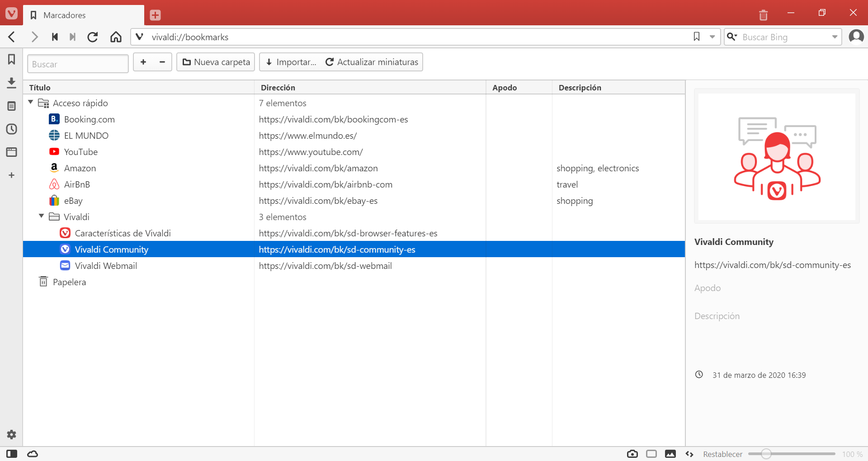This screenshot has height=461, width=868.
Task: Collapse the Acceso rápido folder
Action: (x=31, y=103)
